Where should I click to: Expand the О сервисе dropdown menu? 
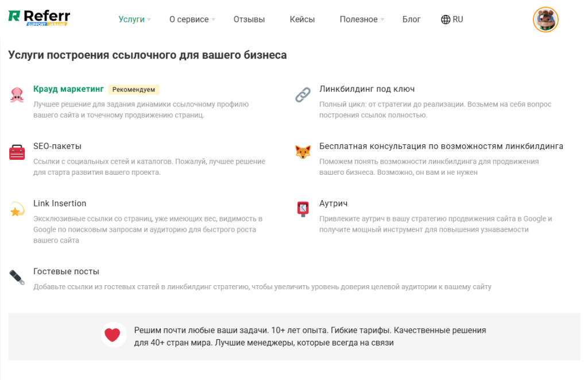192,20
